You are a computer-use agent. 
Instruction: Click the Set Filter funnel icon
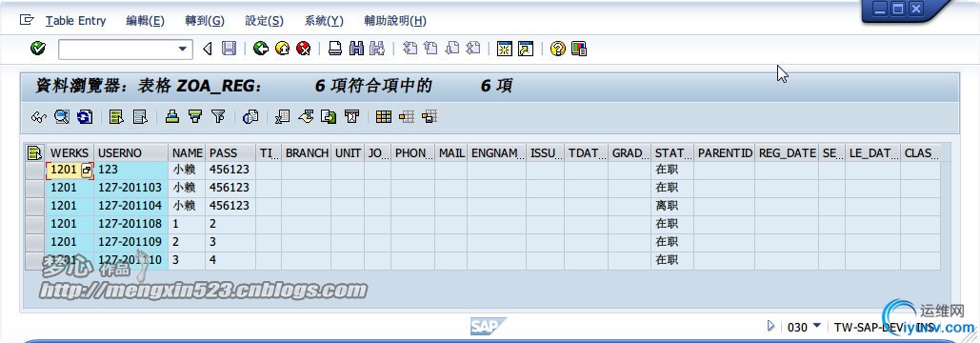point(217,117)
